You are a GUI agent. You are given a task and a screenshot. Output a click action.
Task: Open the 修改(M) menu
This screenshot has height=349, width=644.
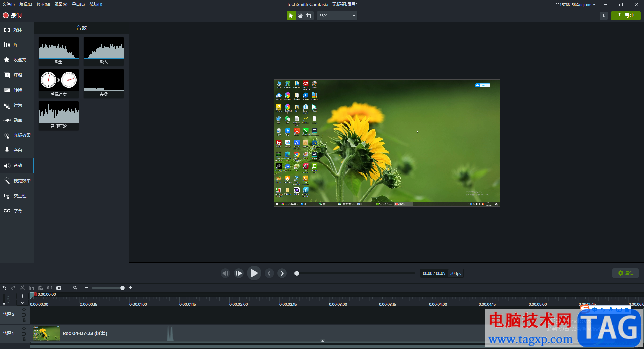point(43,4)
